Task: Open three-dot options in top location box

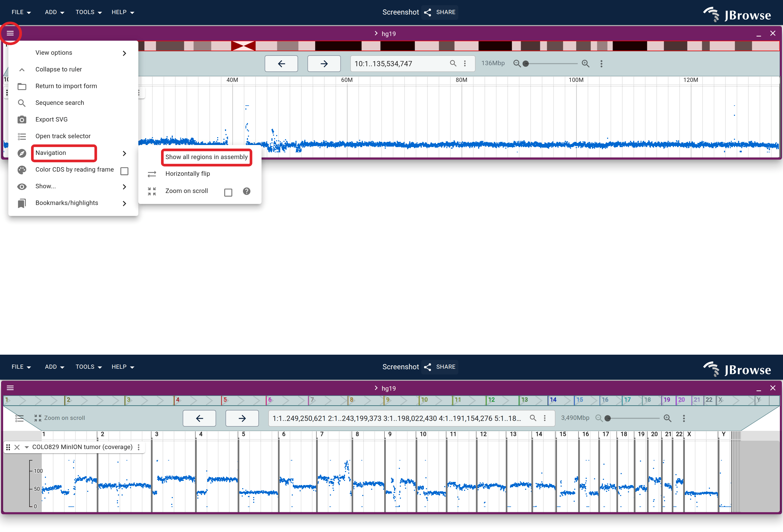Action: (465, 63)
